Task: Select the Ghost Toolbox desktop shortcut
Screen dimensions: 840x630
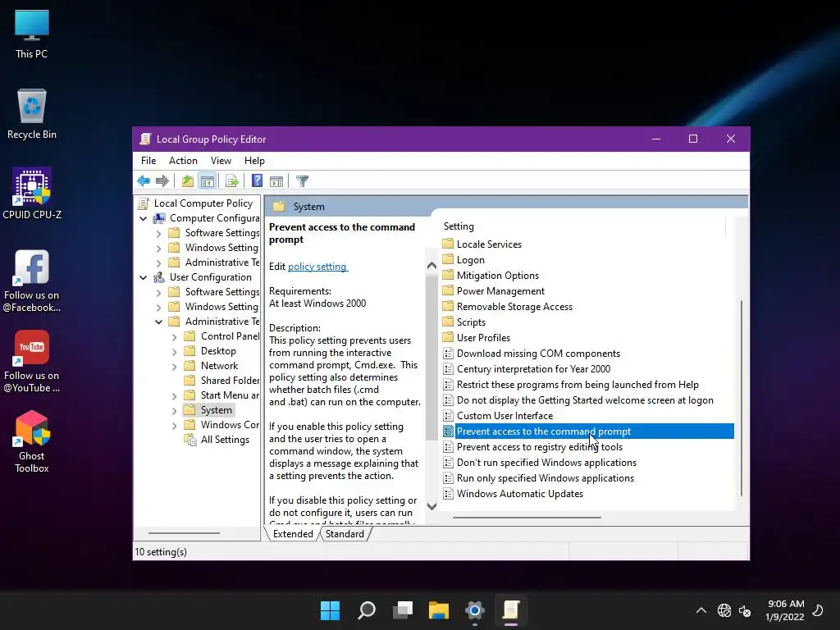Action: pos(32,441)
